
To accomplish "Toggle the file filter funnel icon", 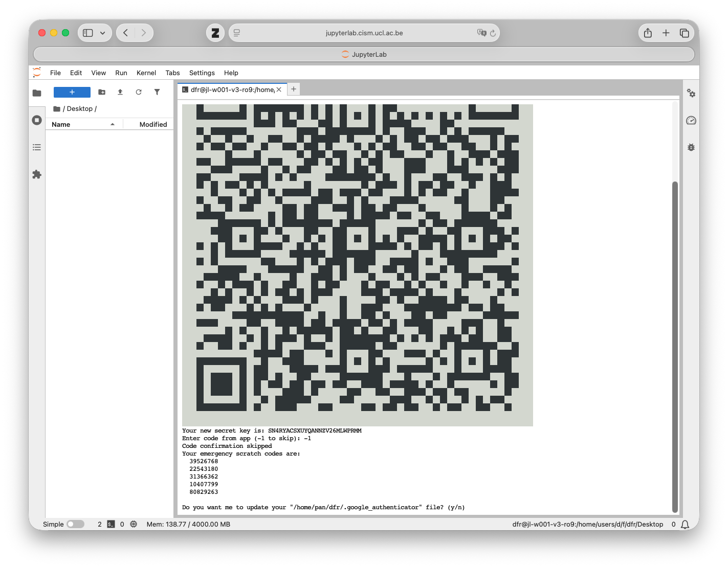I will tap(157, 92).
